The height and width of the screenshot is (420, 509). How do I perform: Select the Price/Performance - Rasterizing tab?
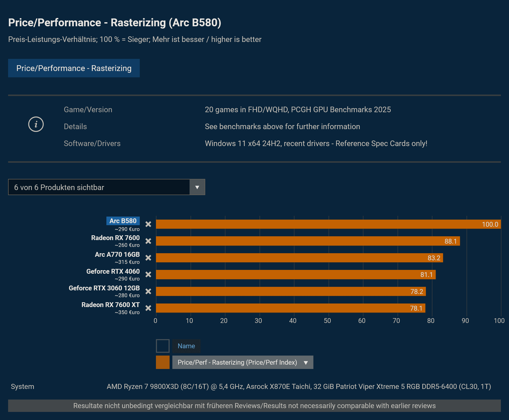[74, 68]
